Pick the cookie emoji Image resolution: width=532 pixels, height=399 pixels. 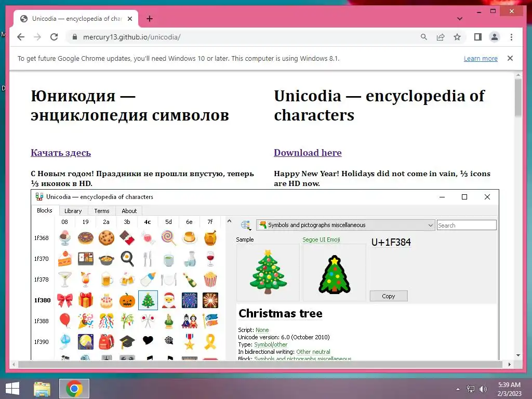(x=106, y=238)
